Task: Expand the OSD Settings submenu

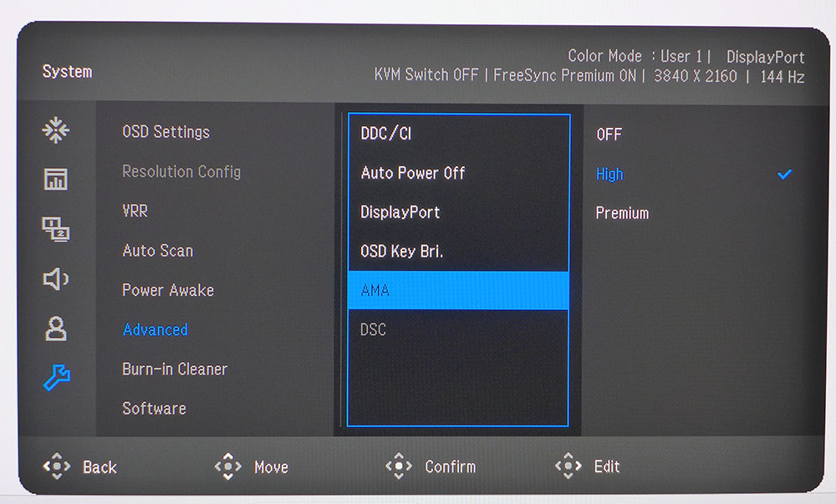Action: tap(166, 132)
